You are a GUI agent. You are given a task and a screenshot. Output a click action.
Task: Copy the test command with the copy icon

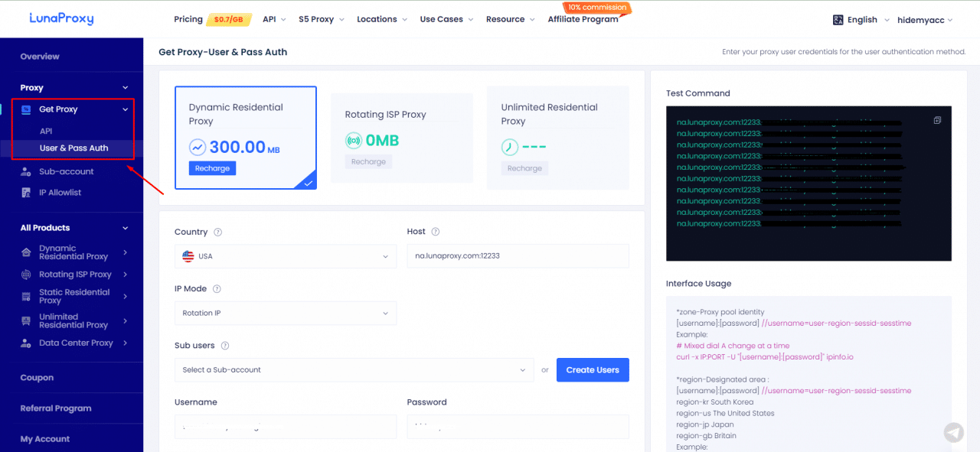(x=937, y=121)
